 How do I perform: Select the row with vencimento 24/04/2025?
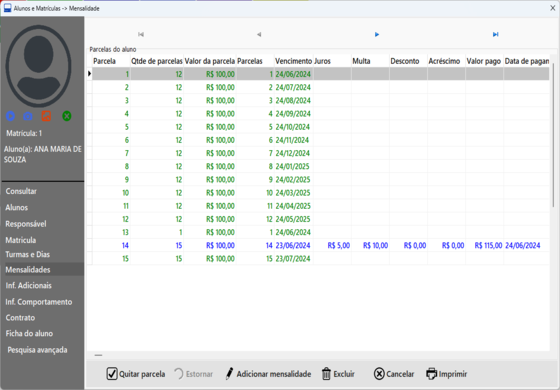[319, 206]
